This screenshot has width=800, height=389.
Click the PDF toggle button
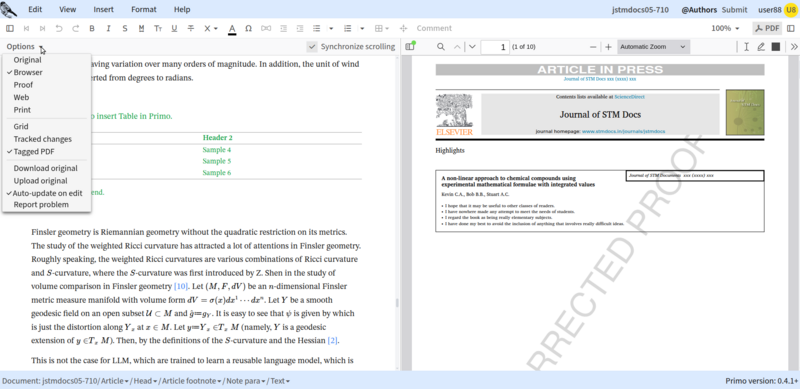point(767,29)
